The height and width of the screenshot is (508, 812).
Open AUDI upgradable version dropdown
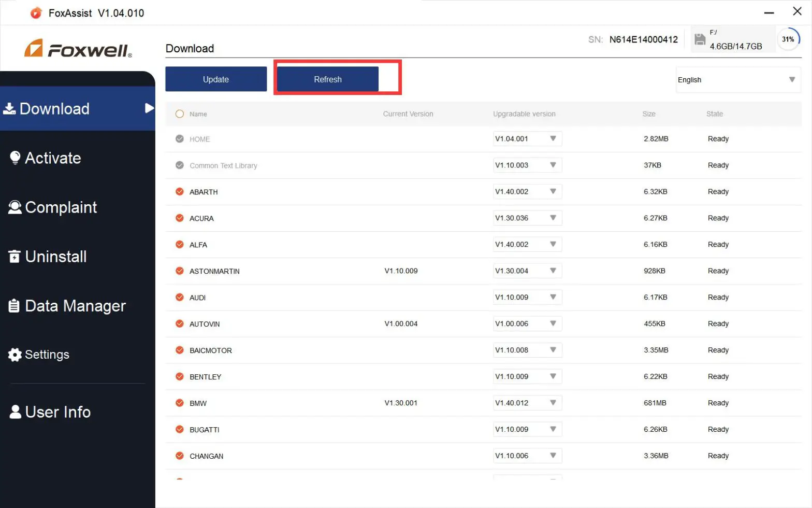point(527,297)
